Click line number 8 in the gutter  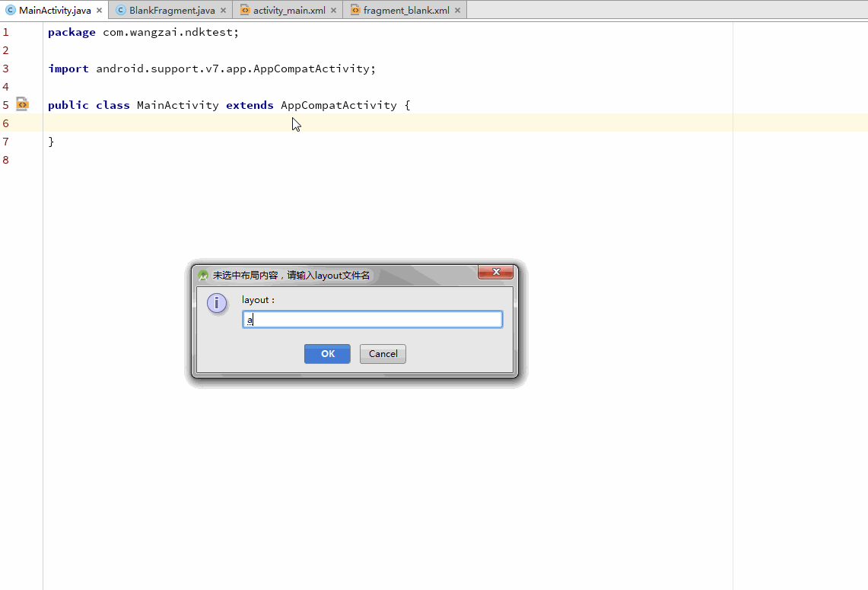5,160
